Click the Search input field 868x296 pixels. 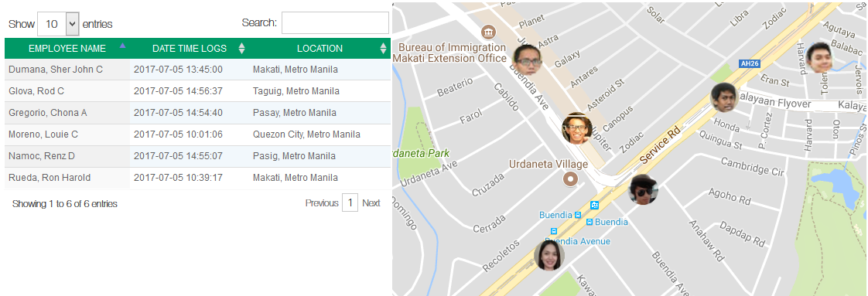click(336, 22)
